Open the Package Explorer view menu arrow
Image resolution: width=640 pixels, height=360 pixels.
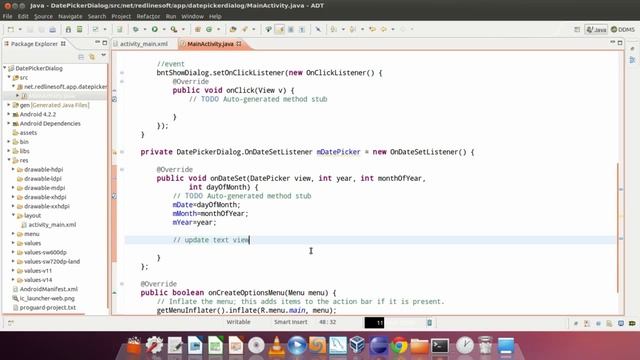point(104,56)
